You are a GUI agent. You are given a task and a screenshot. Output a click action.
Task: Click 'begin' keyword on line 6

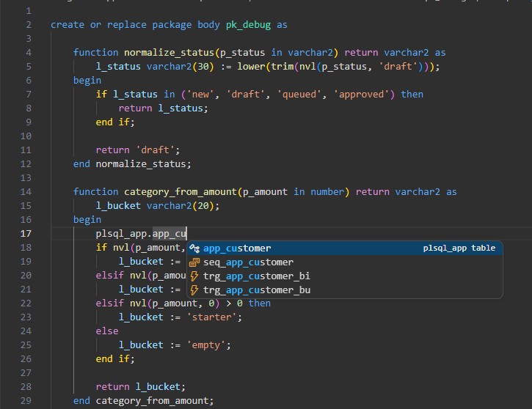point(87,81)
